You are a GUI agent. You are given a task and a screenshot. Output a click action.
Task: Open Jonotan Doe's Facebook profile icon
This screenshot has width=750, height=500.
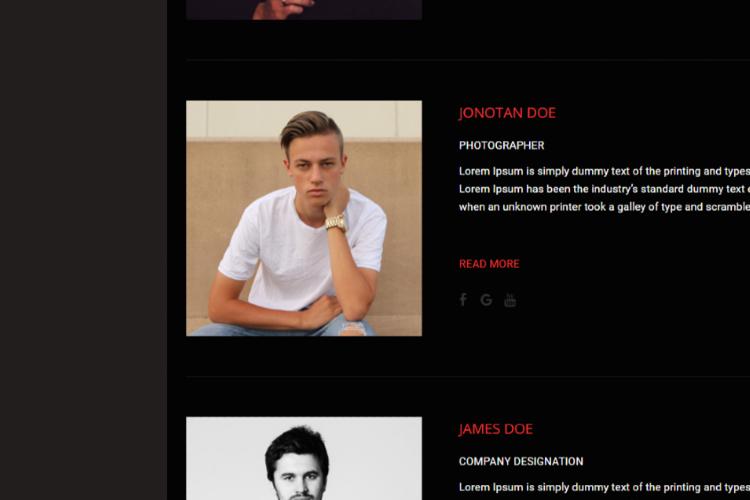click(x=463, y=300)
